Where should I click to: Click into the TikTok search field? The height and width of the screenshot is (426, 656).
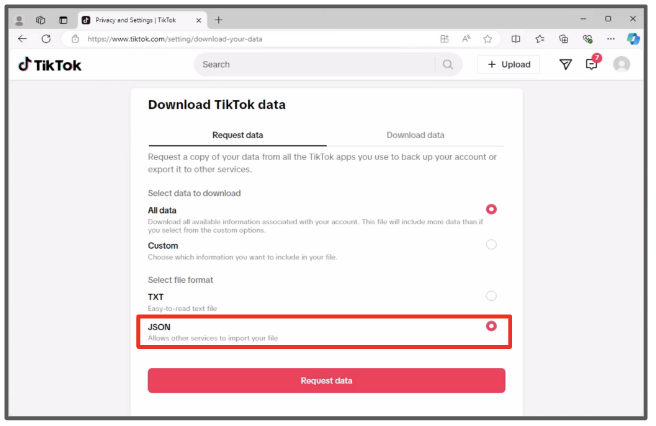pos(318,64)
